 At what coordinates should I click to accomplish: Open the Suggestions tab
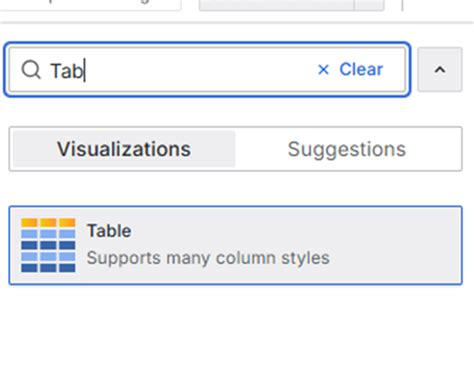(x=347, y=149)
